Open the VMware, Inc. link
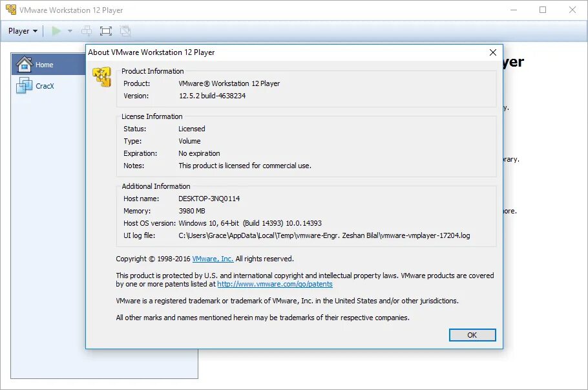This screenshot has width=588, height=390. point(213,259)
